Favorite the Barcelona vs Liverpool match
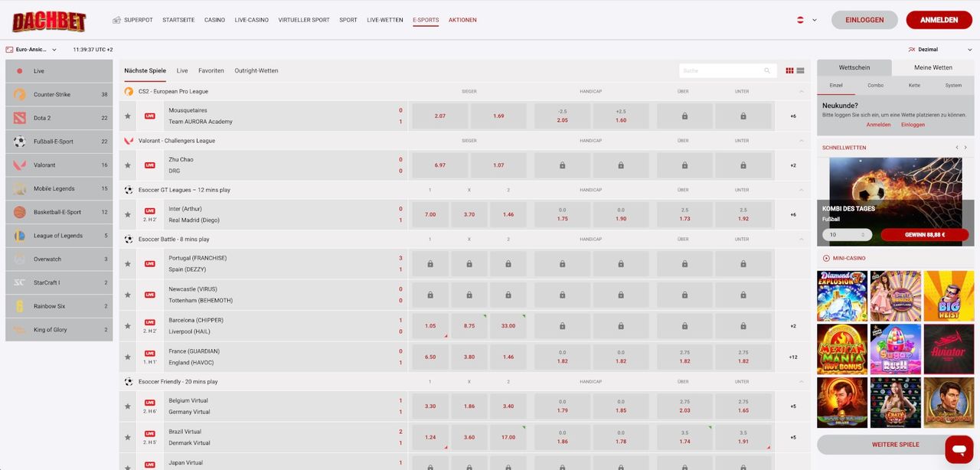The image size is (980, 470). [128, 326]
